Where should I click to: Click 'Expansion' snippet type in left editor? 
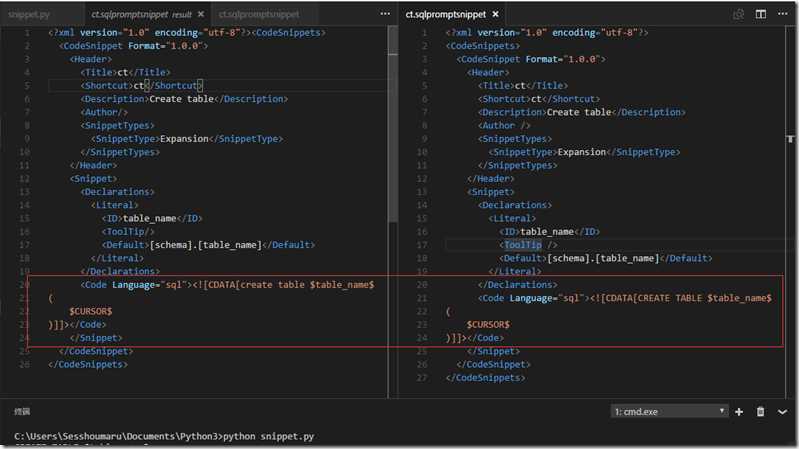184,139
